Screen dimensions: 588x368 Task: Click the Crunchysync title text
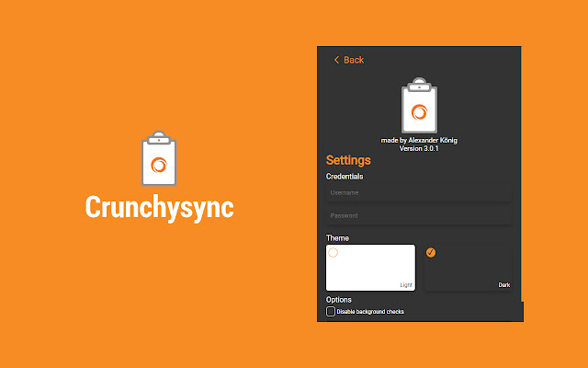[x=160, y=207]
